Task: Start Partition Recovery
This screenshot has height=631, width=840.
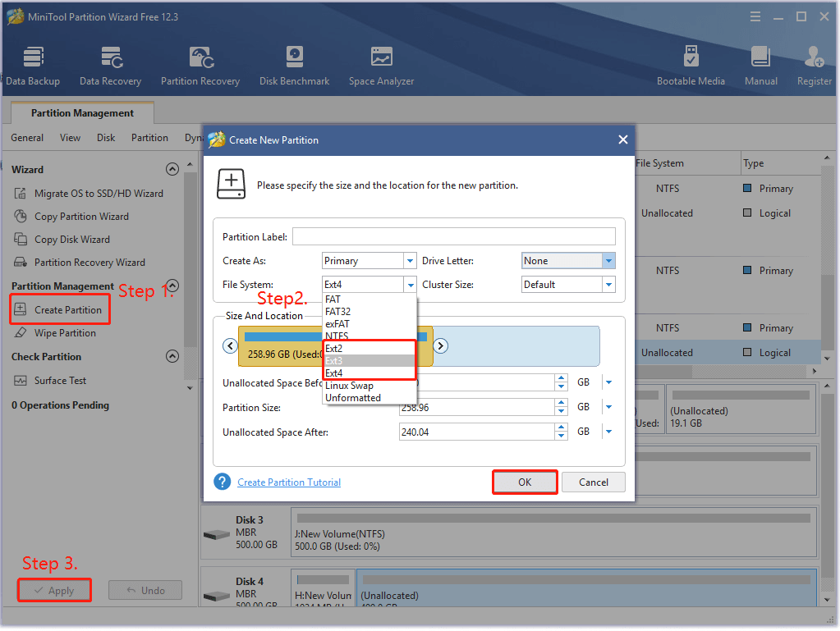Action: pyautogui.click(x=200, y=64)
